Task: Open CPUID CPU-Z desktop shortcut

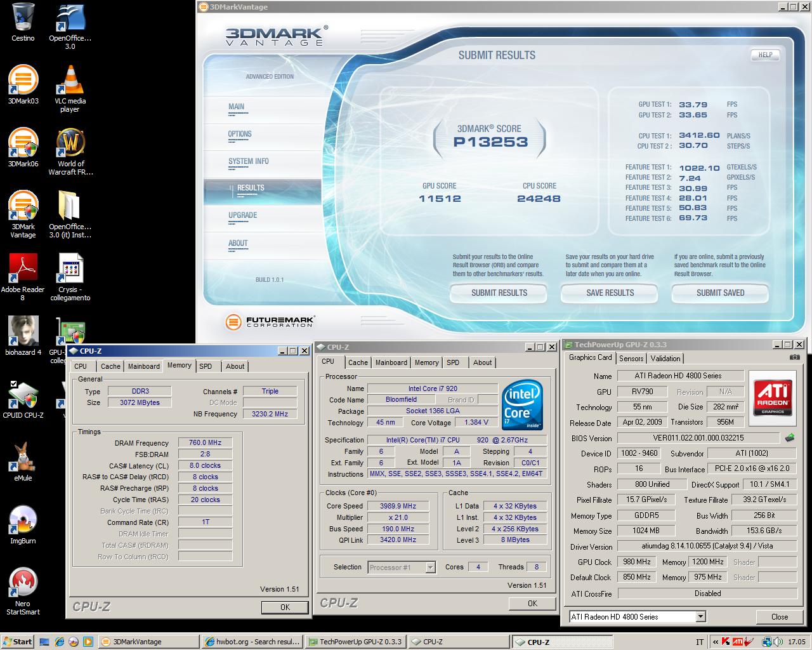Action: [23, 400]
